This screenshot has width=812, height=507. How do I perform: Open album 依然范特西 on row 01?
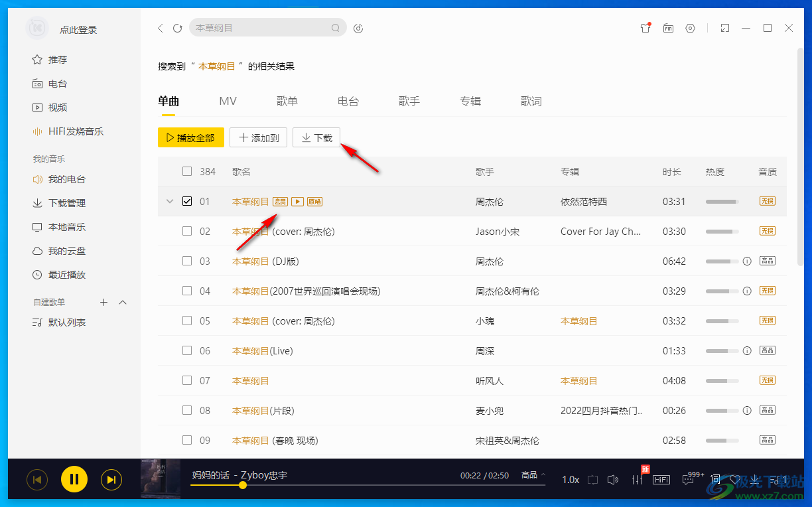coord(584,202)
